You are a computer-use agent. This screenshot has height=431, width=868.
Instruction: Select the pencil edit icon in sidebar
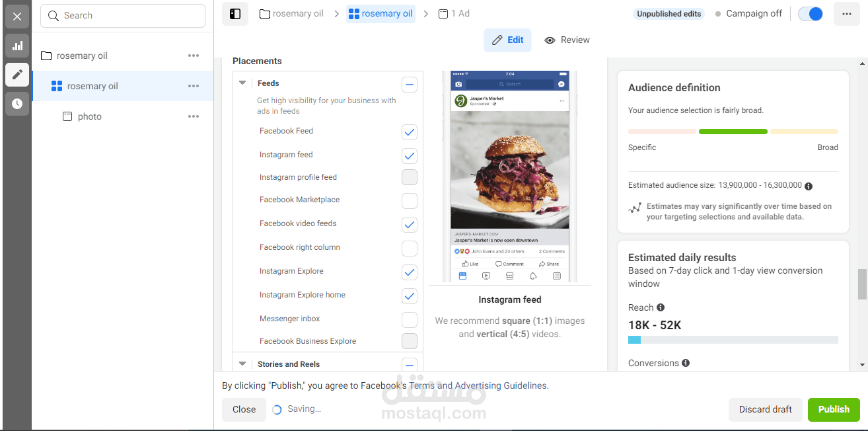[17, 75]
